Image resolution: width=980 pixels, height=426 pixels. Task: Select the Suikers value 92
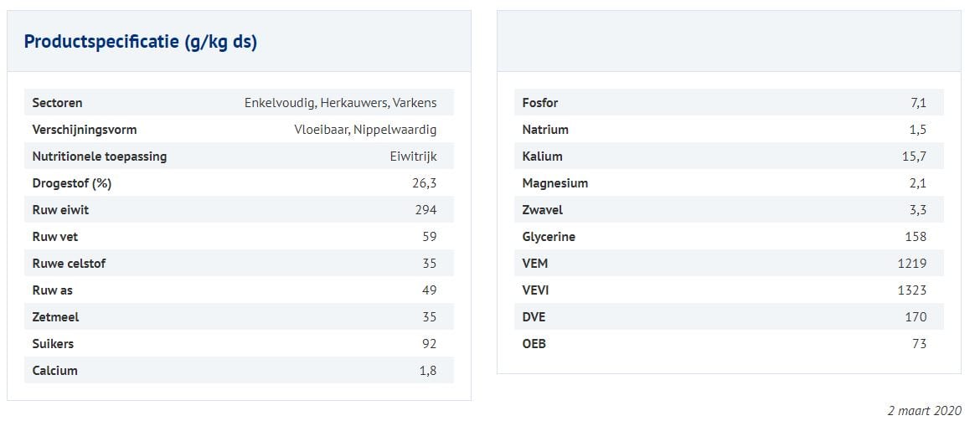click(429, 344)
